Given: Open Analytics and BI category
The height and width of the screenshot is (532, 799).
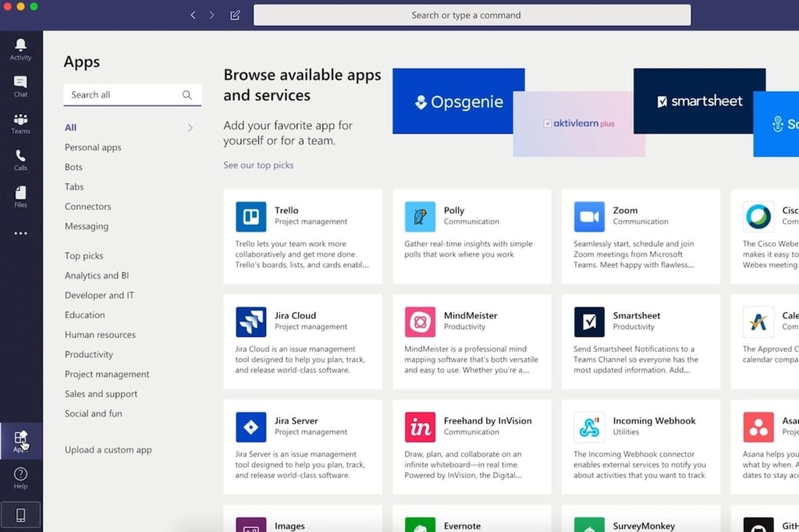Looking at the screenshot, I should pyautogui.click(x=97, y=275).
